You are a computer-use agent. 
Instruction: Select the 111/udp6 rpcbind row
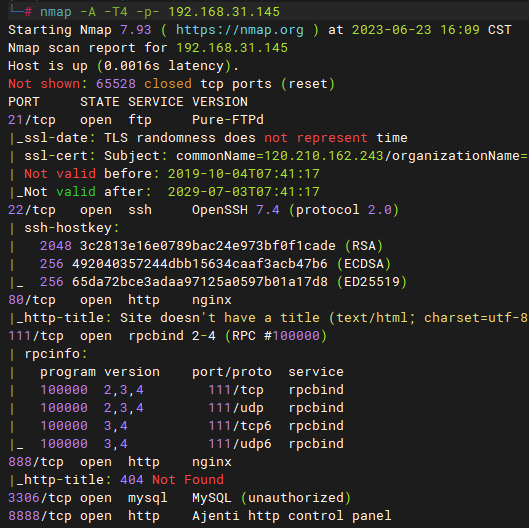tap(192, 444)
